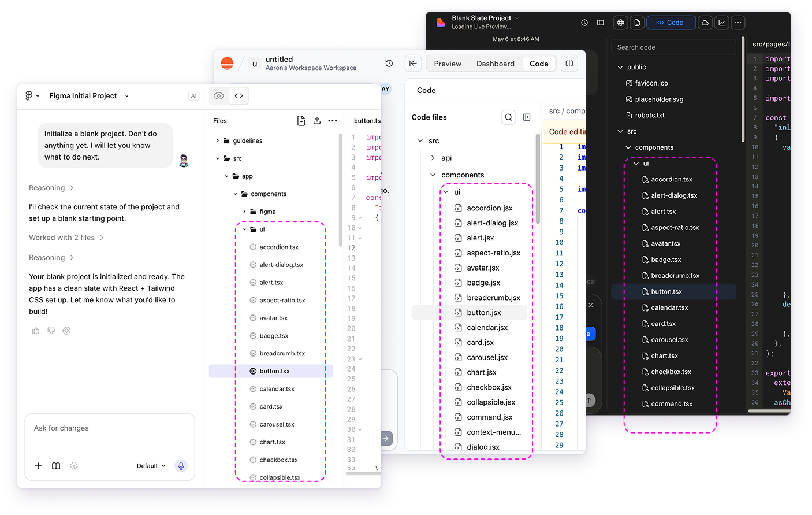Image resolution: width=812 pixels, height=515 pixels.
Task: Switch to the Dashboard tab in untitled window
Action: [x=496, y=64]
